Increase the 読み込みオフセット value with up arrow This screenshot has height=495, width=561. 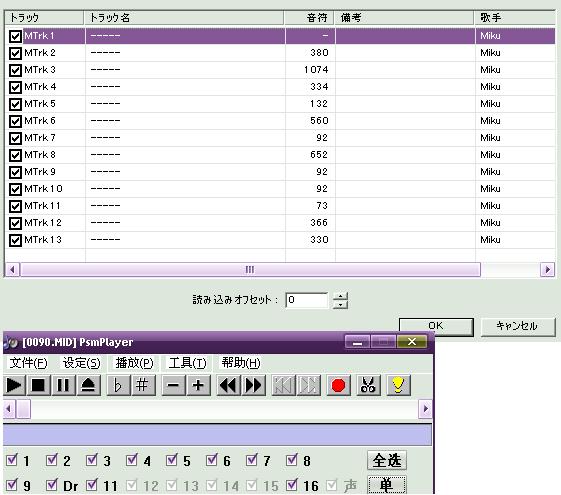(341, 296)
